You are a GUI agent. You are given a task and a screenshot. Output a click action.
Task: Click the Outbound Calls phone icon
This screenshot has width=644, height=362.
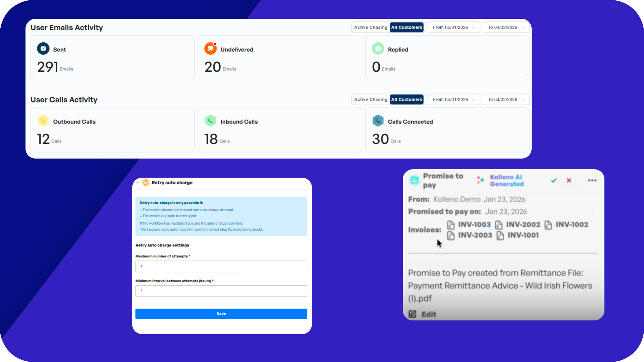(43, 121)
